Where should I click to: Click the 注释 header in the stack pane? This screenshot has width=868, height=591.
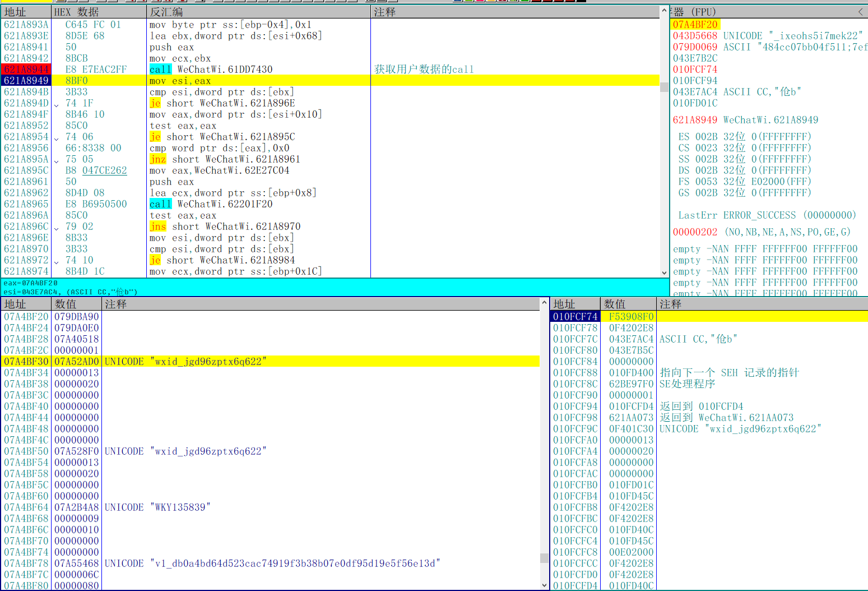[762, 304]
